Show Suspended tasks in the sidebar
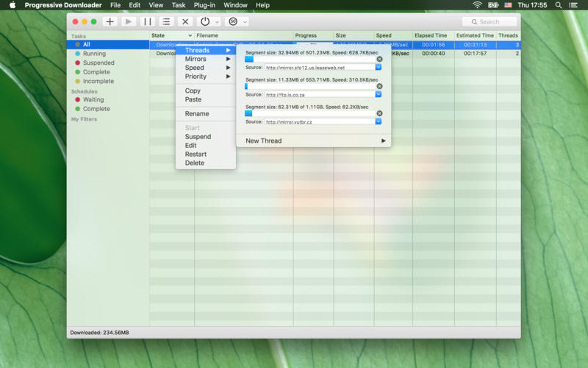 click(x=98, y=63)
